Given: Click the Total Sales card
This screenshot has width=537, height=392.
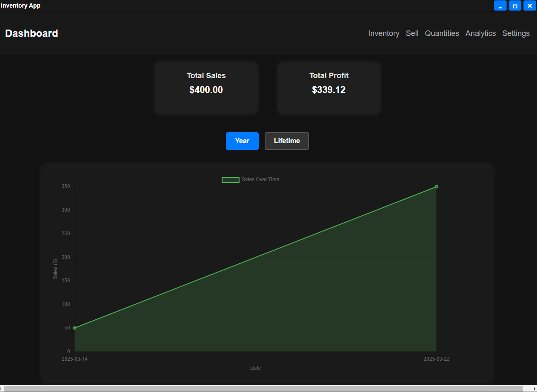Looking at the screenshot, I should 206,87.
